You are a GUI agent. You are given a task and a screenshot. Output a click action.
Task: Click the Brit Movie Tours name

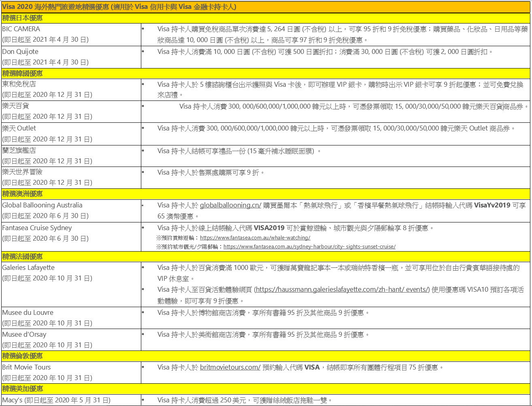coord(26,367)
